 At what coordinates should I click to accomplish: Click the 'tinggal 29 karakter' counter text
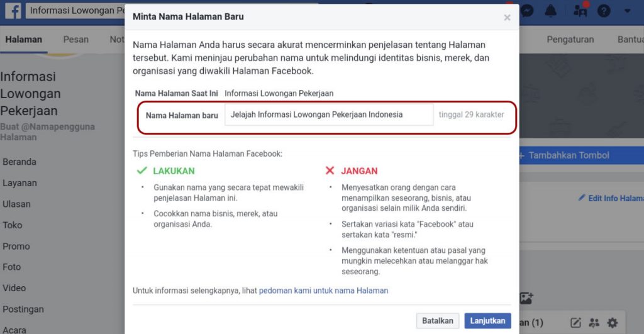(471, 114)
